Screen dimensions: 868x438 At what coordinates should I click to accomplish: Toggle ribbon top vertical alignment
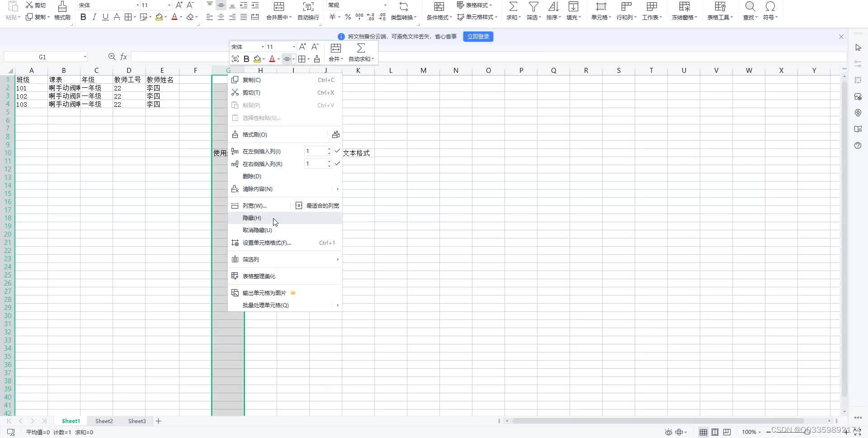210,5
